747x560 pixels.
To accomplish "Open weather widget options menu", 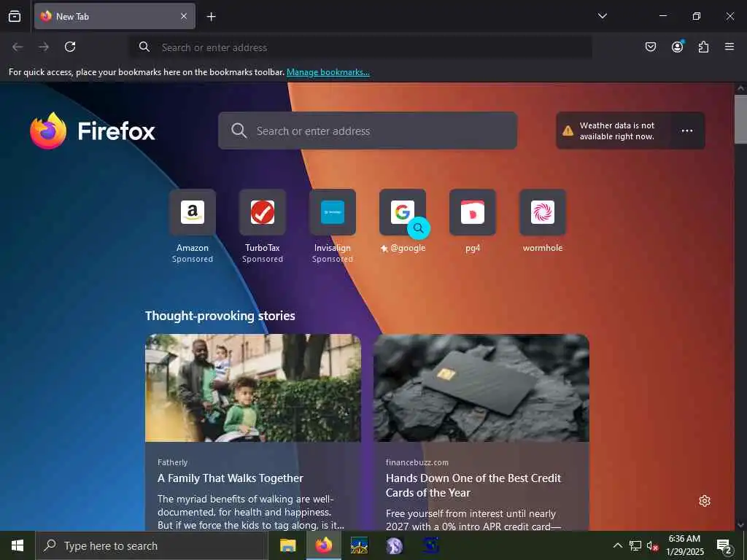I will click(x=687, y=131).
